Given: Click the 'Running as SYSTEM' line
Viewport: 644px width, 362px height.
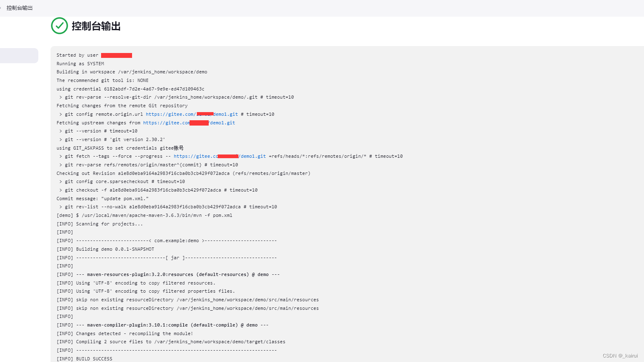Looking at the screenshot, I should (x=80, y=64).
